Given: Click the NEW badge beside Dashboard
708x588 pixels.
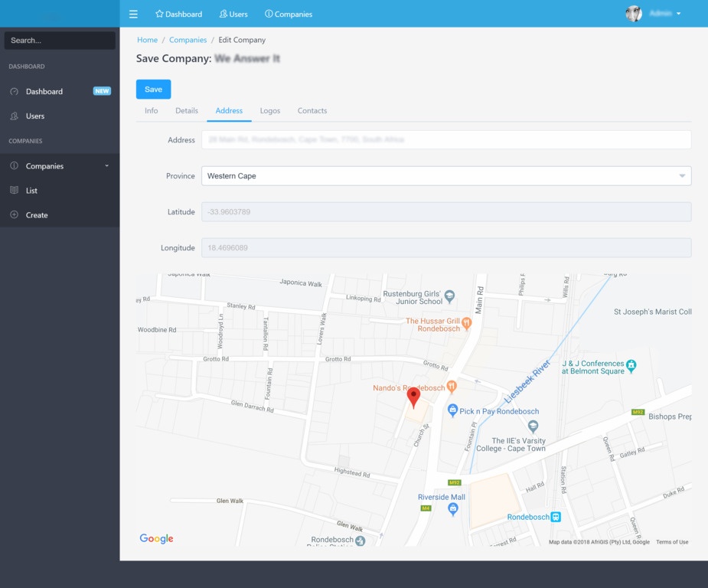Looking at the screenshot, I should 102,91.
